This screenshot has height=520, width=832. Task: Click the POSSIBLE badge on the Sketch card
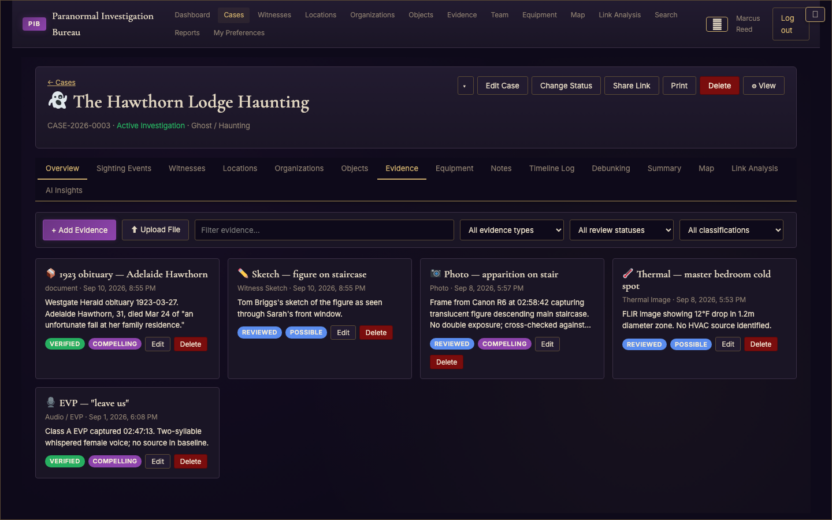pos(306,332)
